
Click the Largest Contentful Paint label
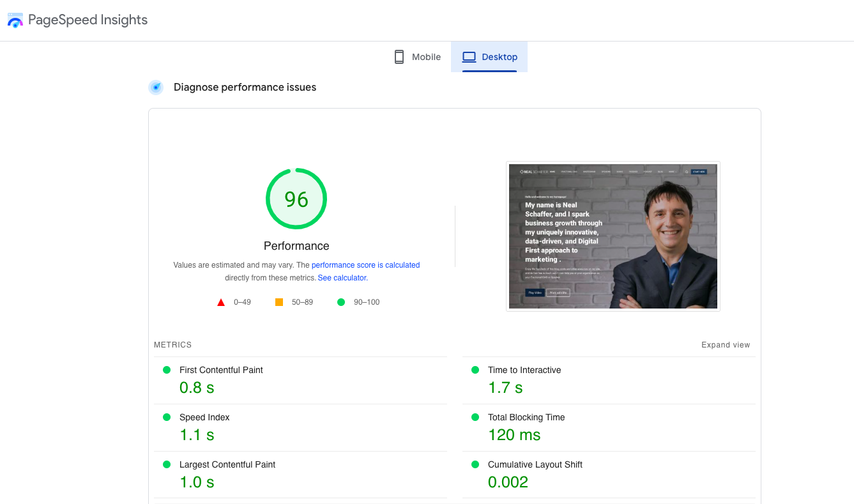point(227,464)
